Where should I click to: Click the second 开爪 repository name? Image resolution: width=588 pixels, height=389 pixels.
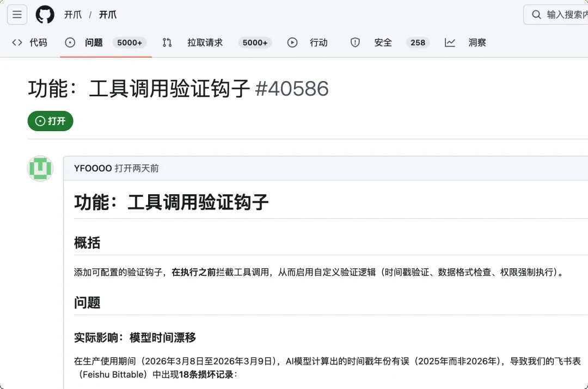pos(107,14)
